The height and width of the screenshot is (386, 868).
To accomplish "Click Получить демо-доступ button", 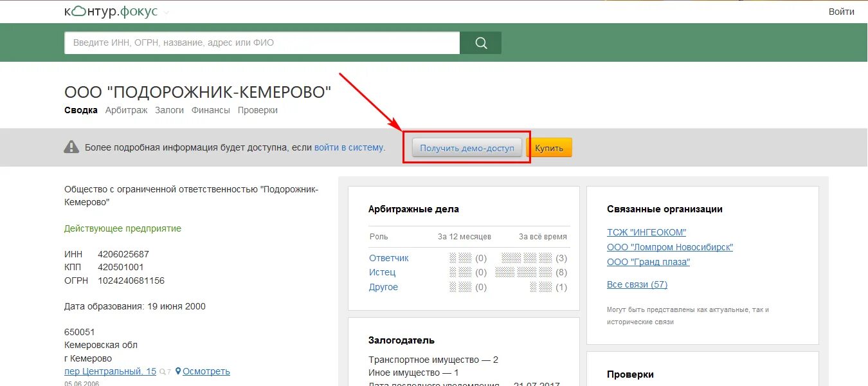I will click(467, 148).
